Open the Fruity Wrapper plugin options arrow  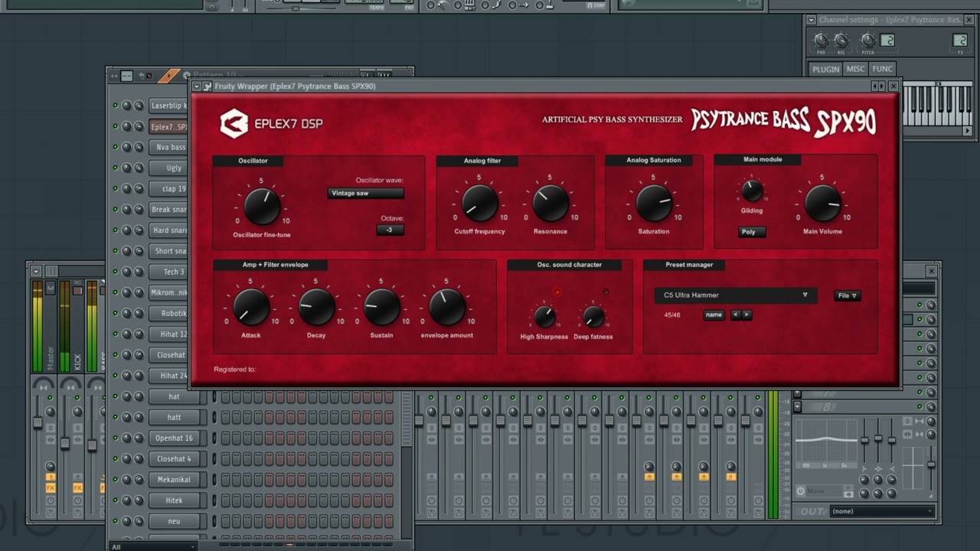coord(197,86)
